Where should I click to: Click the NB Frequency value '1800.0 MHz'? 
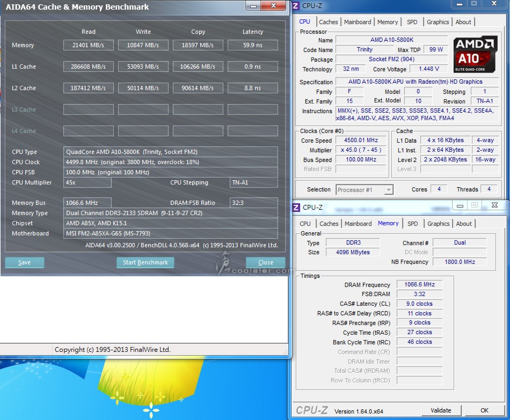click(x=460, y=262)
